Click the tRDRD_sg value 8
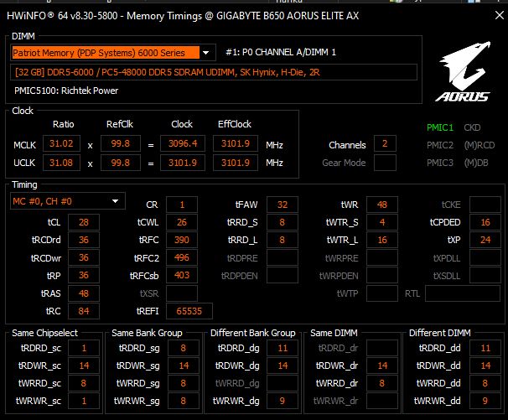Viewport: 508px width, 420px height. 184,348
